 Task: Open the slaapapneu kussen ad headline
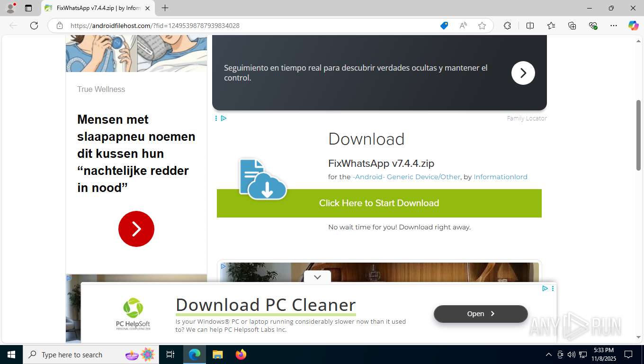[136, 154]
